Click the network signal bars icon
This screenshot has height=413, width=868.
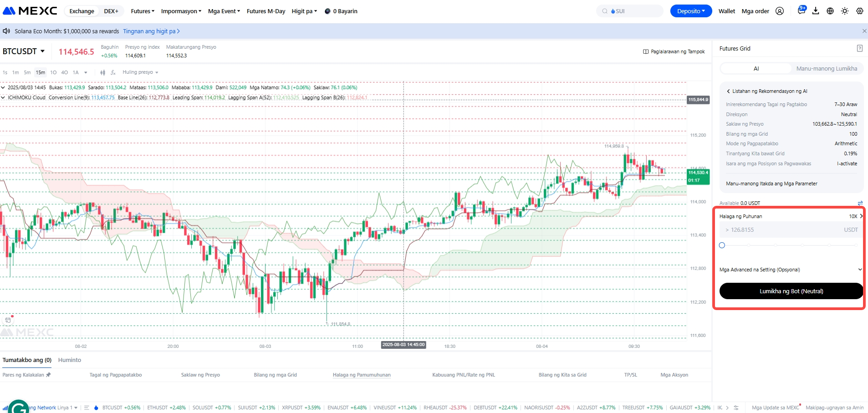click(x=5, y=408)
